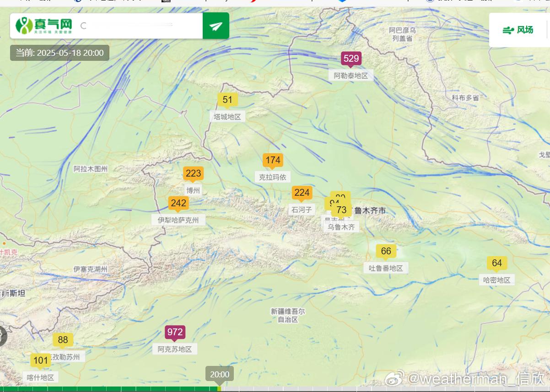Screen dimensions: 550x392
Task: Click the 伊犁哈萨克州 label
Action: pos(178,220)
